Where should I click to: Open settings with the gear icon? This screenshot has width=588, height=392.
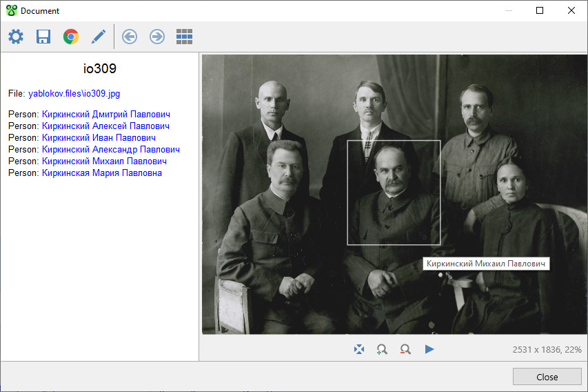16,37
